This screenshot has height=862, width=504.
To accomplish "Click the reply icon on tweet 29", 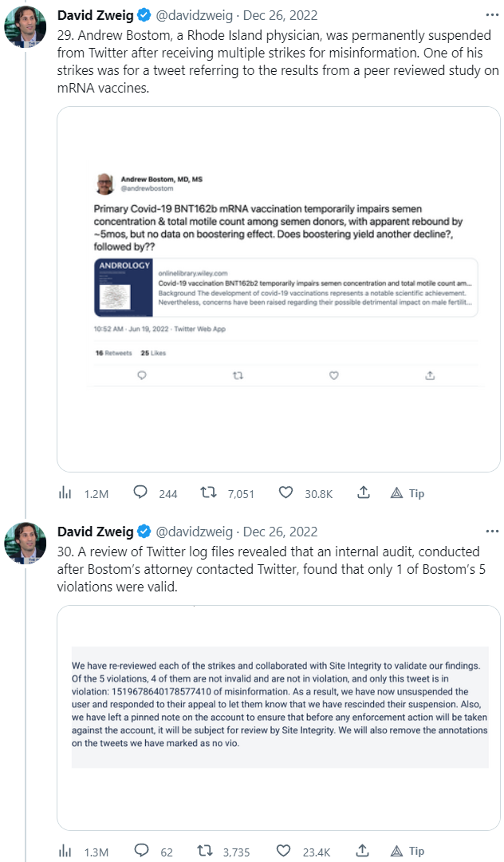I will [x=140, y=493].
